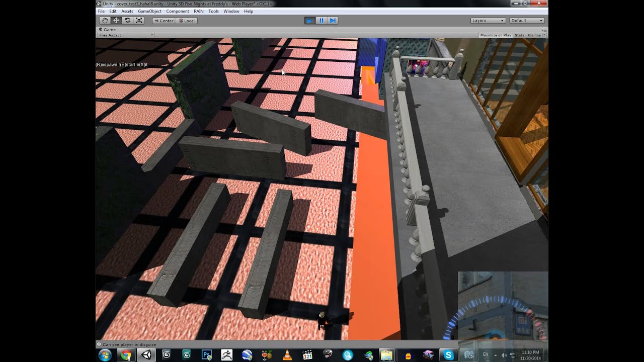
Task: Open the Gizmos menu
Action: click(535, 35)
